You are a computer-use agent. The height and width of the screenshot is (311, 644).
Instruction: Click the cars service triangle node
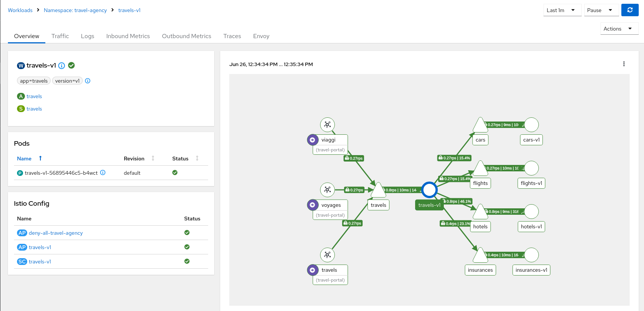[x=480, y=126]
